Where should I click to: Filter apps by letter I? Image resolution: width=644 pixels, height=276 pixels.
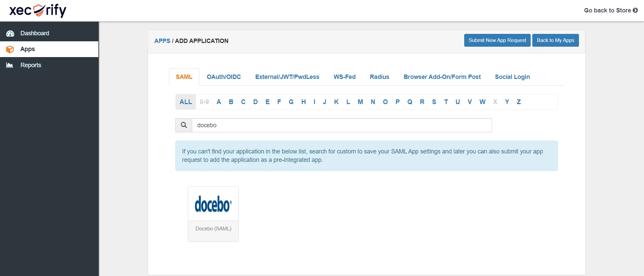(x=314, y=102)
